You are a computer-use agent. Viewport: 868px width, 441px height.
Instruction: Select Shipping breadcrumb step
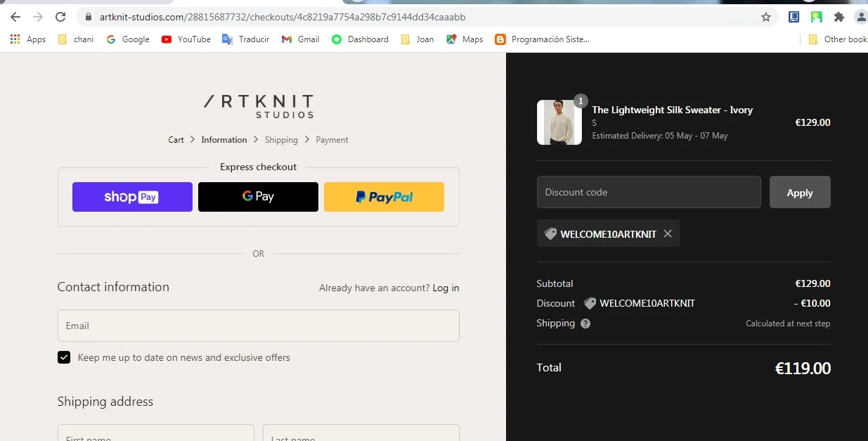pos(281,140)
